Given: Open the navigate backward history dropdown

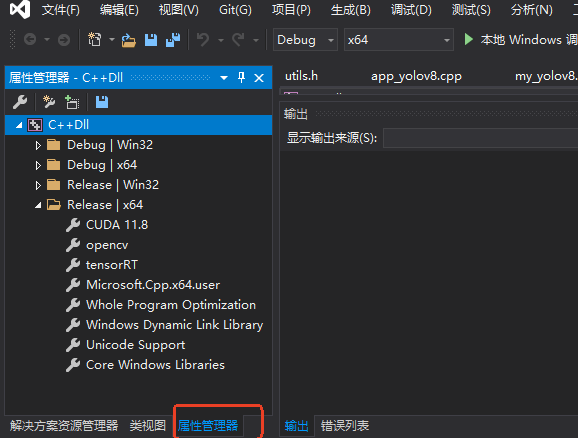Looking at the screenshot, I should point(47,39).
